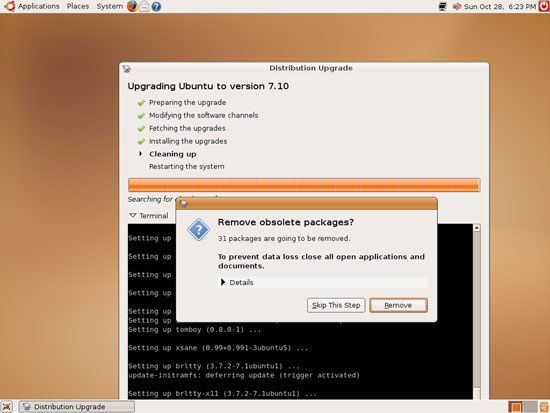Select the Distribution Upgrade taskbar entry
Image resolution: width=550 pixels, height=413 pixels.
pyautogui.click(x=76, y=407)
